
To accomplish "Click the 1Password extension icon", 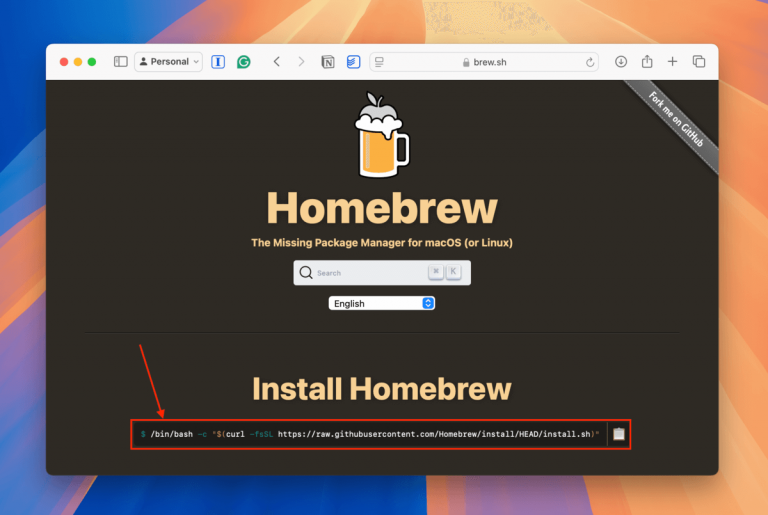I will (218, 62).
